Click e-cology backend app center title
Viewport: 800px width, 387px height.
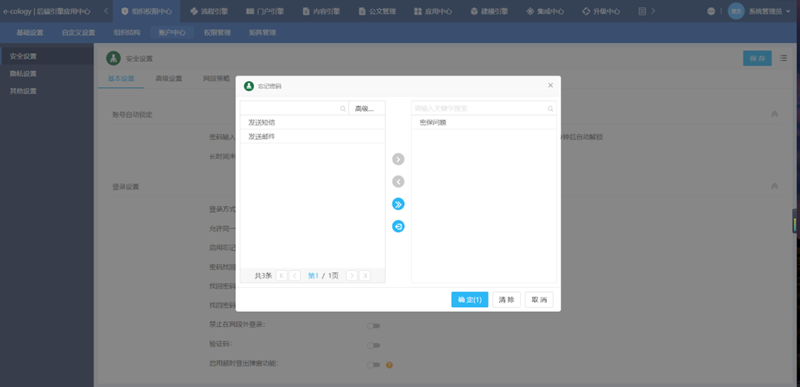(47, 11)
